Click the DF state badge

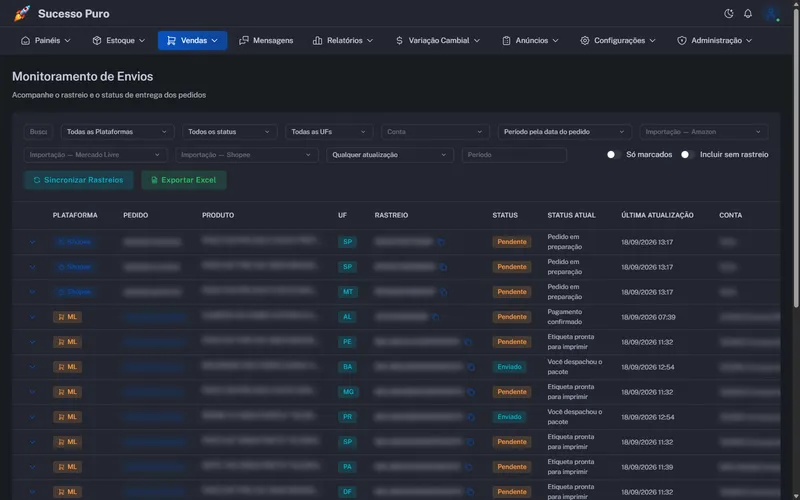pos(347,492)
